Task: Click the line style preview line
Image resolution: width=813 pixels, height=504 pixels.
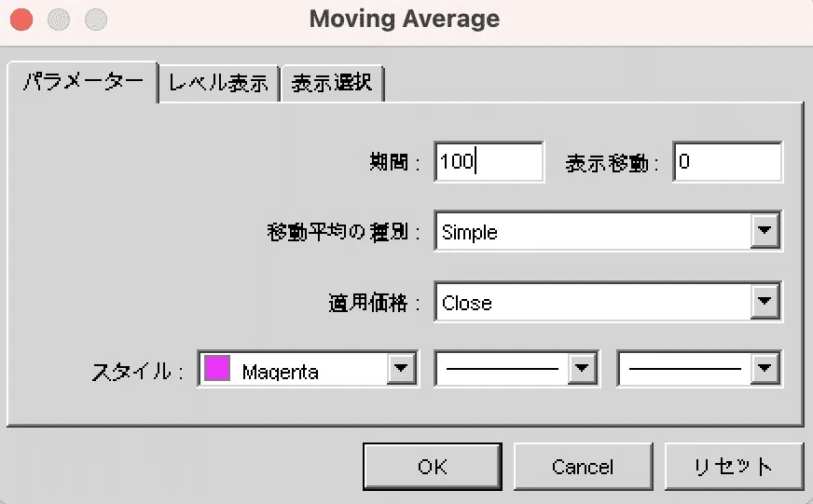Action: [x=503, y=369]
